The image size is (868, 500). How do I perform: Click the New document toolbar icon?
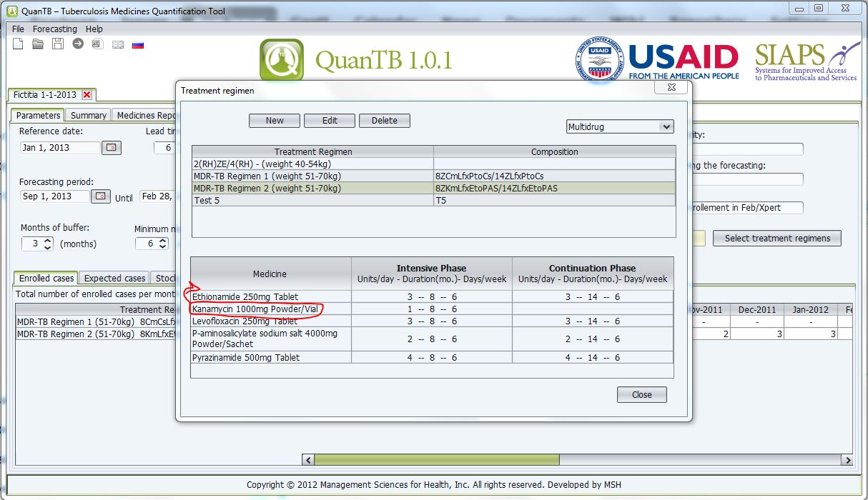click(x=19, y=44)
